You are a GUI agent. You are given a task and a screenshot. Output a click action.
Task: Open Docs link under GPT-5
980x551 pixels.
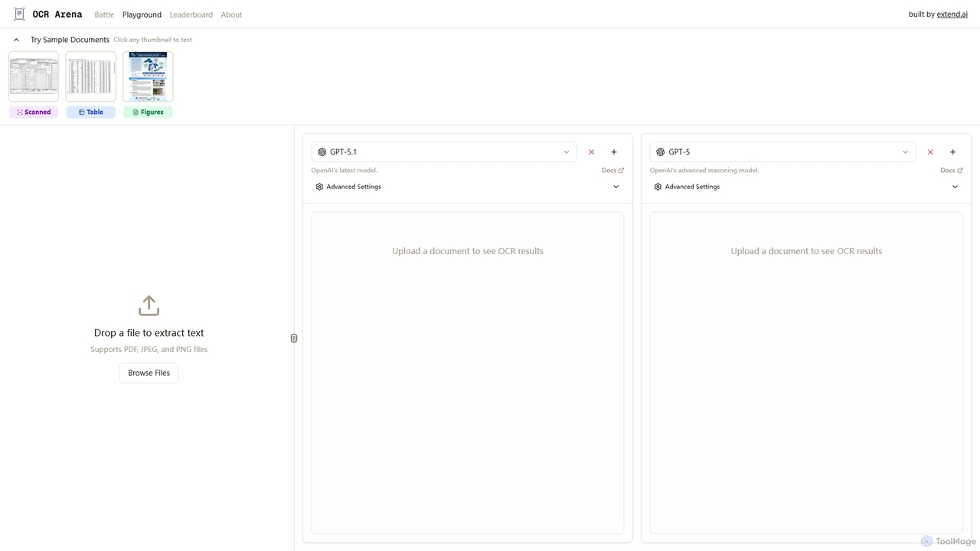point(951,171)
